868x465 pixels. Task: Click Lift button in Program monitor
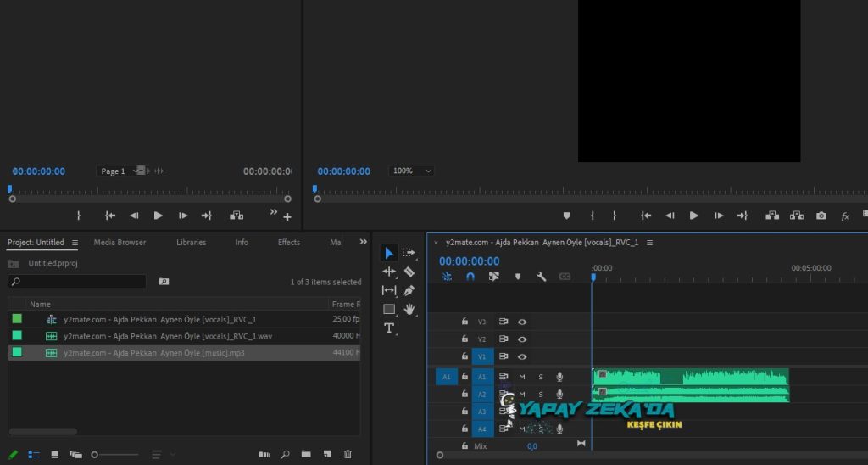coord(772,216)
